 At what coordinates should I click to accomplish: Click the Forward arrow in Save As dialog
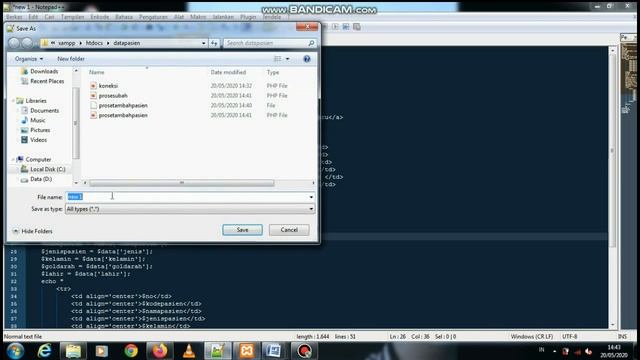27,43
